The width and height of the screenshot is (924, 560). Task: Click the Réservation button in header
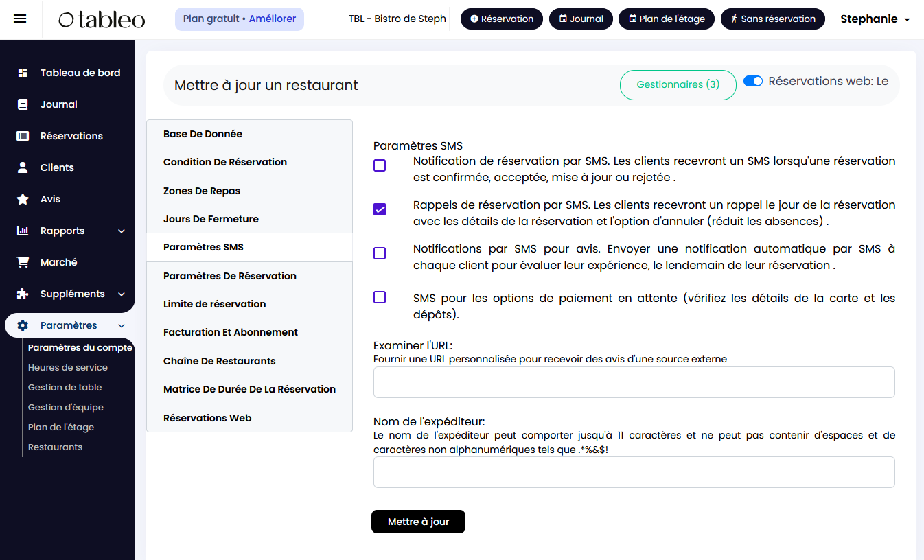point(502,19)
